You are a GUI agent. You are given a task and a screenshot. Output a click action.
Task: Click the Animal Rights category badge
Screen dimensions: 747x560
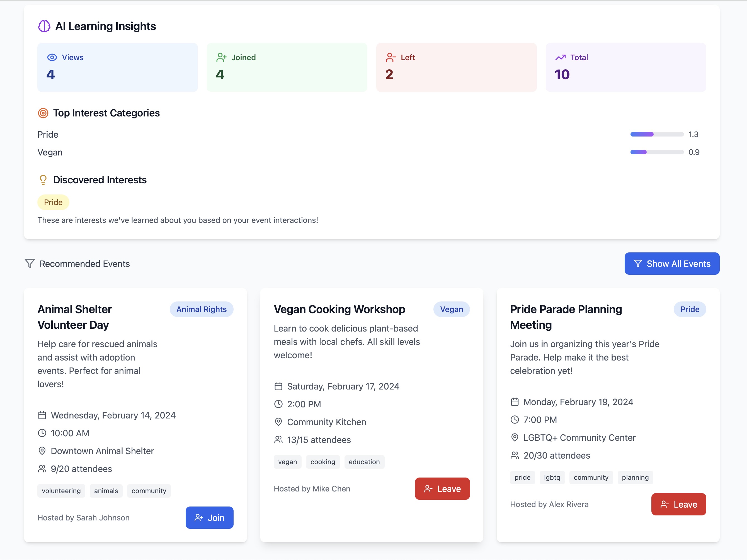pyautogui.click(x=201, y=309)
